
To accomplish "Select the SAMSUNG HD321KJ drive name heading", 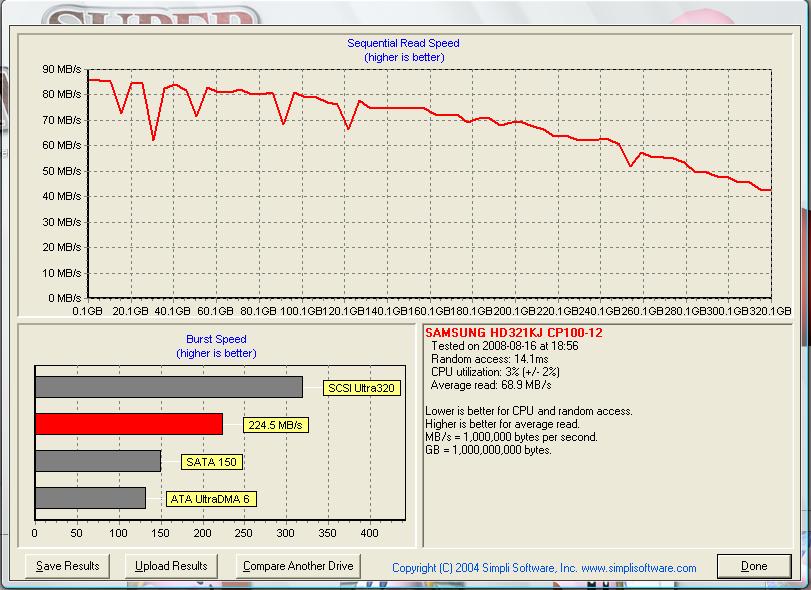I will pos(514,332).
